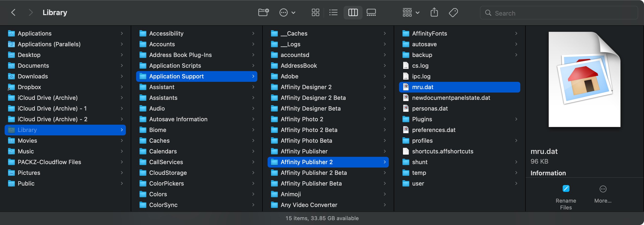The image size is (644, 225).
Task: Click the shortcuts.affshortcuts file
Action: click(x=442, y=151)
